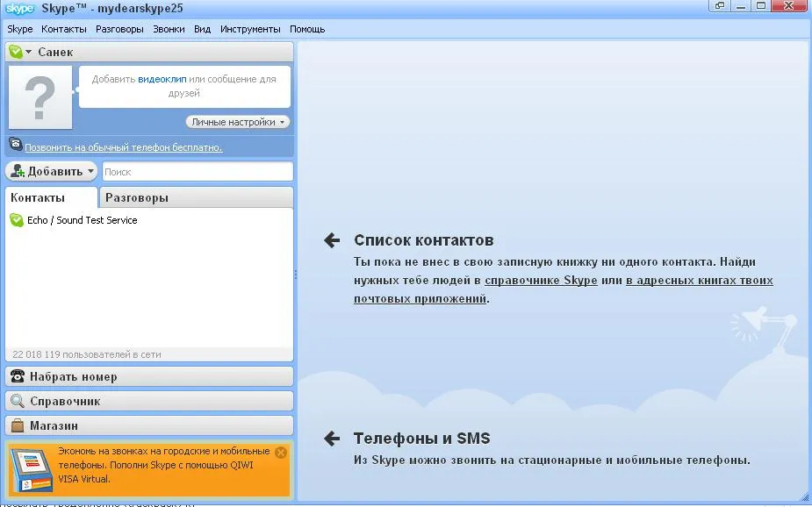This screenshot has height=507, width=812.
Task: Click the QIWI VISA Virtual promo text
Action: click(163, 465)
